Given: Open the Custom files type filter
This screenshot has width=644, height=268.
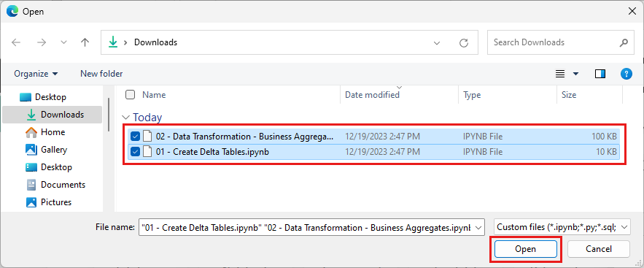Looking at the screenshot, I should [x=562, y=227].
